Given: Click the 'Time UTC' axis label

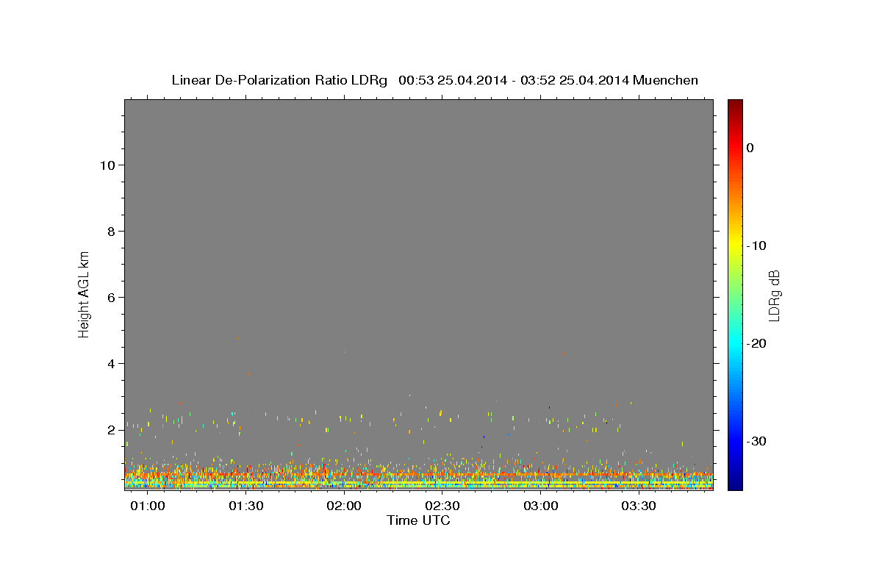Looking at the screenshot, I should pos(418,520).
